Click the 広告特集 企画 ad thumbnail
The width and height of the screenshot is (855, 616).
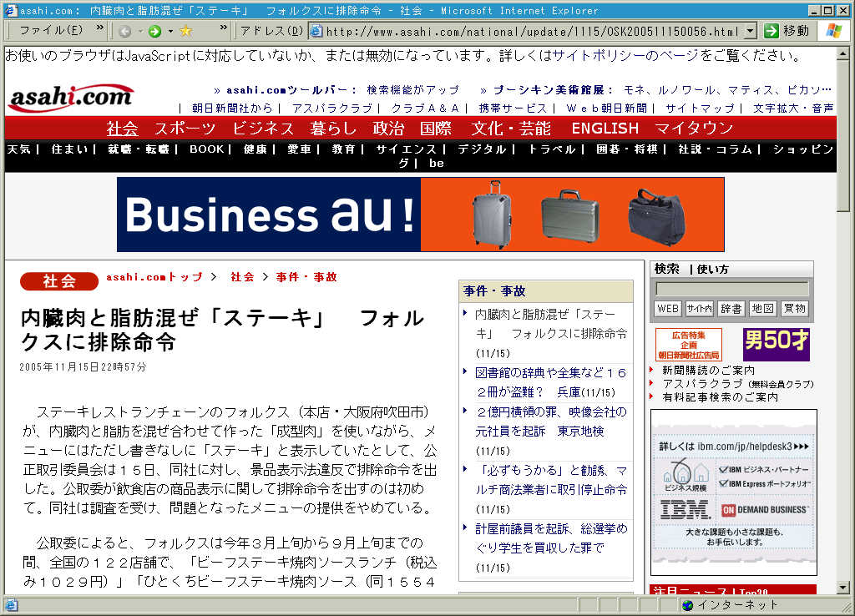(689, 345)
